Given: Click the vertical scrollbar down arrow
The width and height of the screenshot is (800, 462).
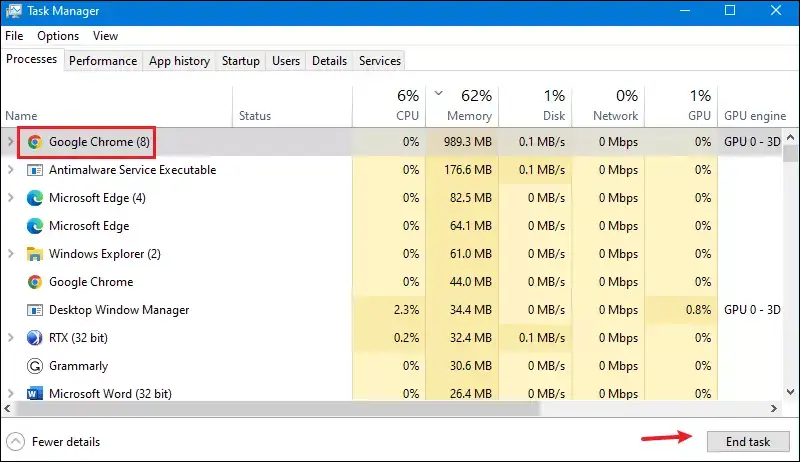Looking at the screenshot, I should point(790,392).
